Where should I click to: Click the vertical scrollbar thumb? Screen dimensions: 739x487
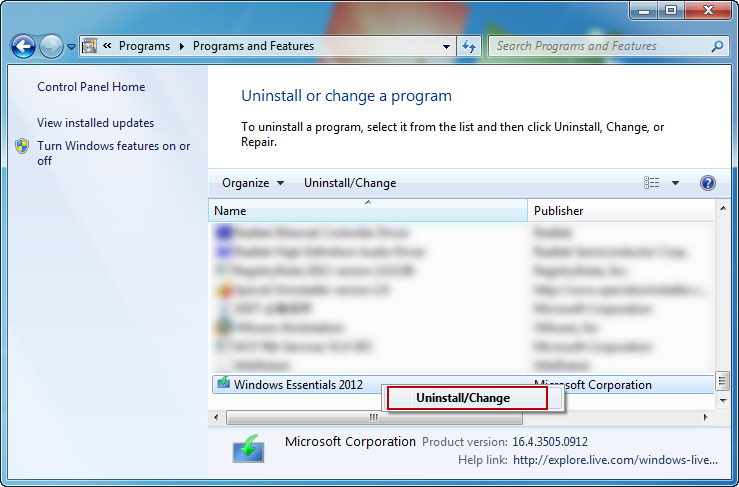tap(723, 381)
